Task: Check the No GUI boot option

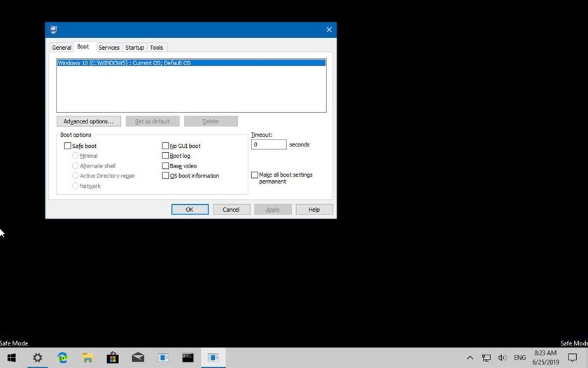Action: (166, 146)
